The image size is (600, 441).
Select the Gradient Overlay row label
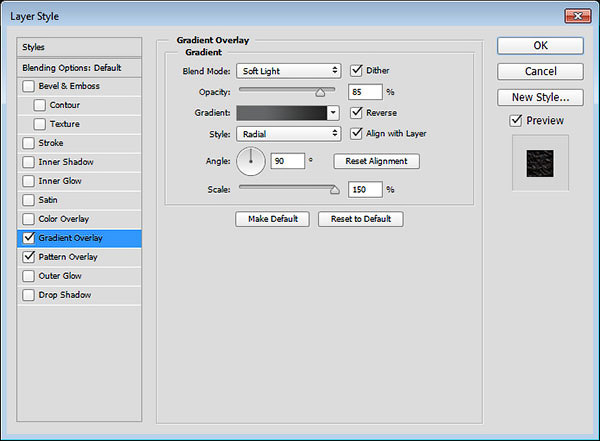[70, 238]
